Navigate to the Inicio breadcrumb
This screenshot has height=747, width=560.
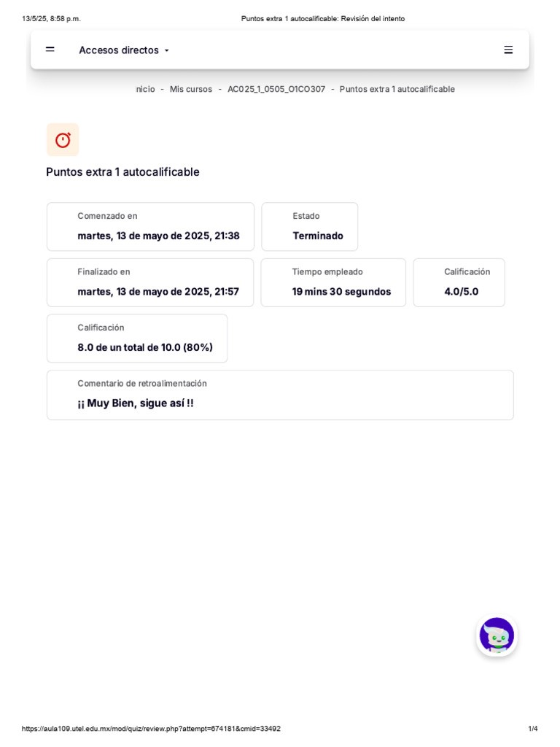click(145, 89)
